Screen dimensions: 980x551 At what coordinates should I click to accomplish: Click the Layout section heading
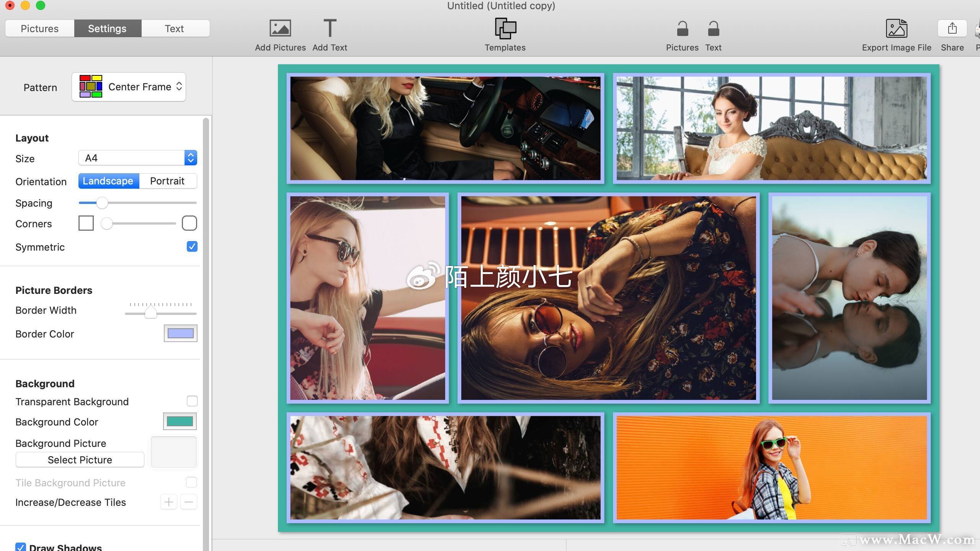pos(32,138)
